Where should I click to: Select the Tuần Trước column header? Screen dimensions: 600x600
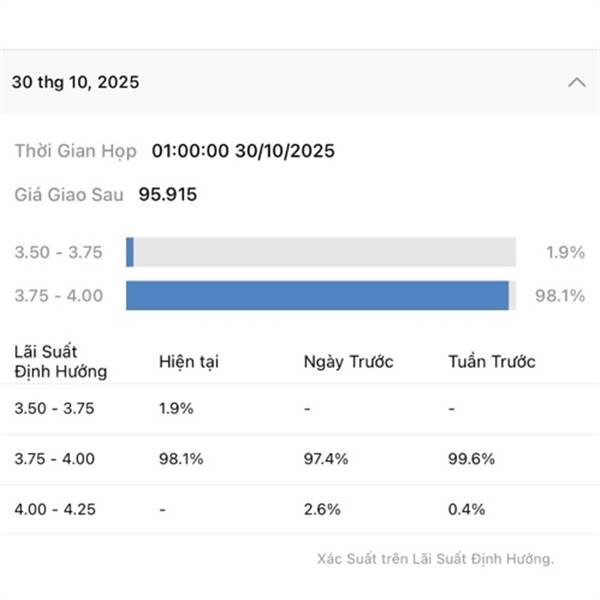click(x=492, y=361)
